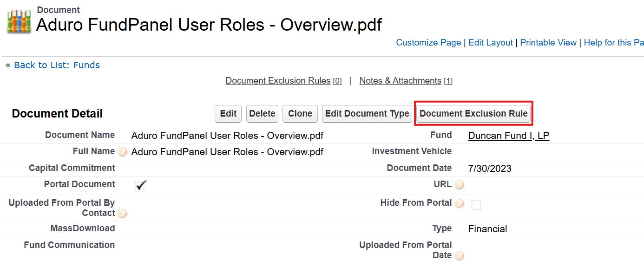The height and width of the screenshot is (261, 644).
Task: Open the Printable View link
Action: coord(548,43)
